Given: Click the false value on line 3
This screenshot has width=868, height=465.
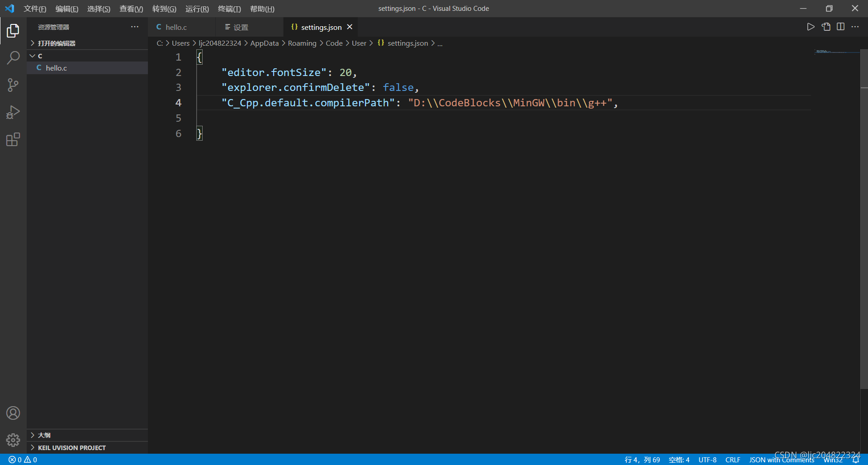Looking at the screenshot, I should (x=398, y=87).
